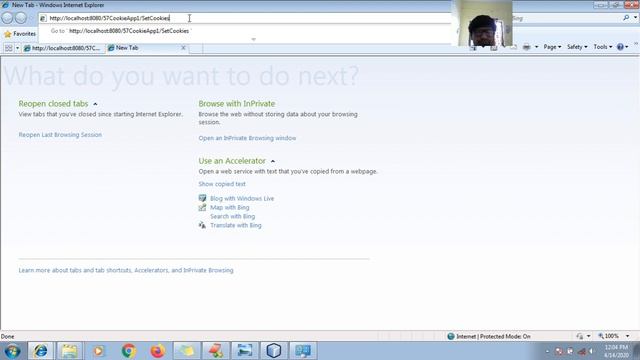Open the Safety menu
The image size is (640, 360).
(577, 47)
